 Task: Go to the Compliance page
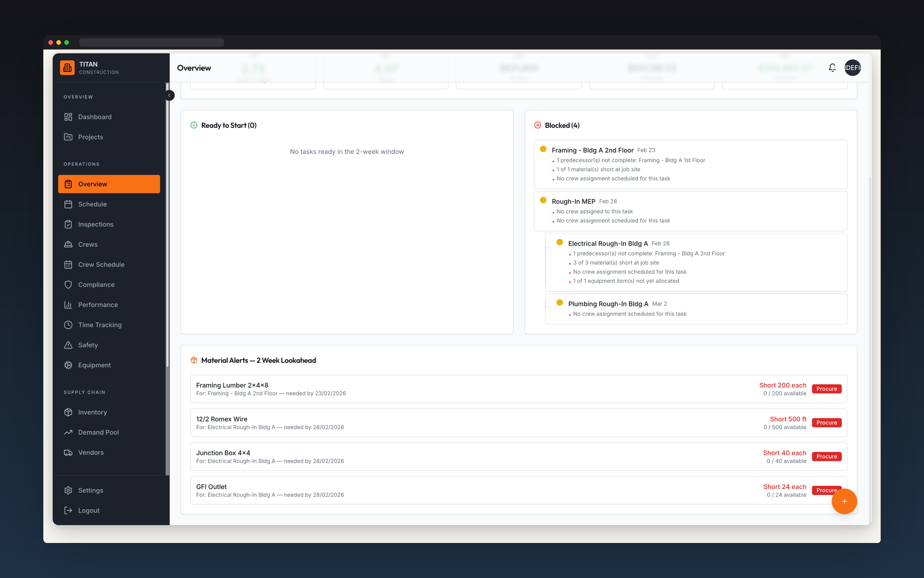[109, 285]
